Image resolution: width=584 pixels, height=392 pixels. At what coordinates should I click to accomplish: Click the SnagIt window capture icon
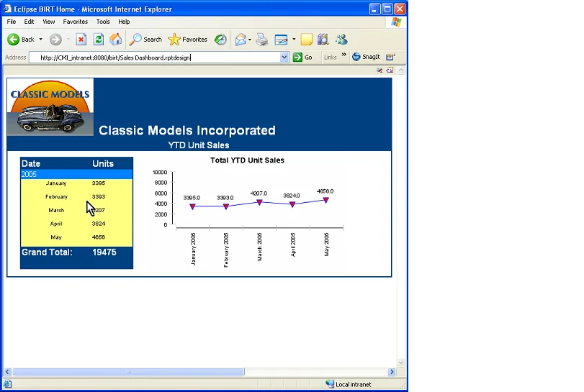(390, 57)
